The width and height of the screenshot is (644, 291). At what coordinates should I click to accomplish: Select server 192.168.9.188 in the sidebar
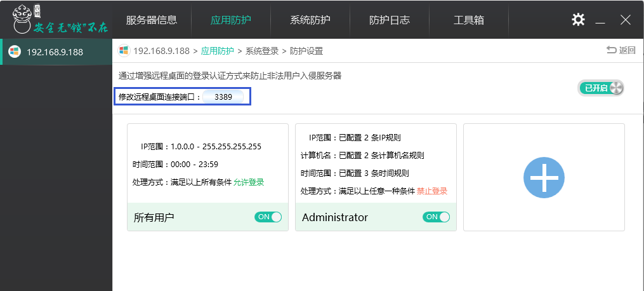click(x=56, y=52)
